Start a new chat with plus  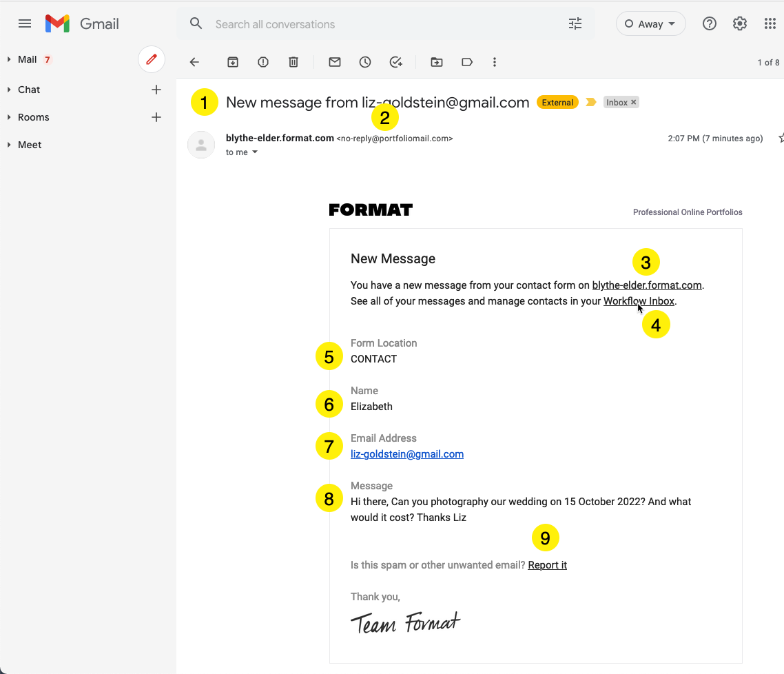pyautogui.click(x=156, y=90)
